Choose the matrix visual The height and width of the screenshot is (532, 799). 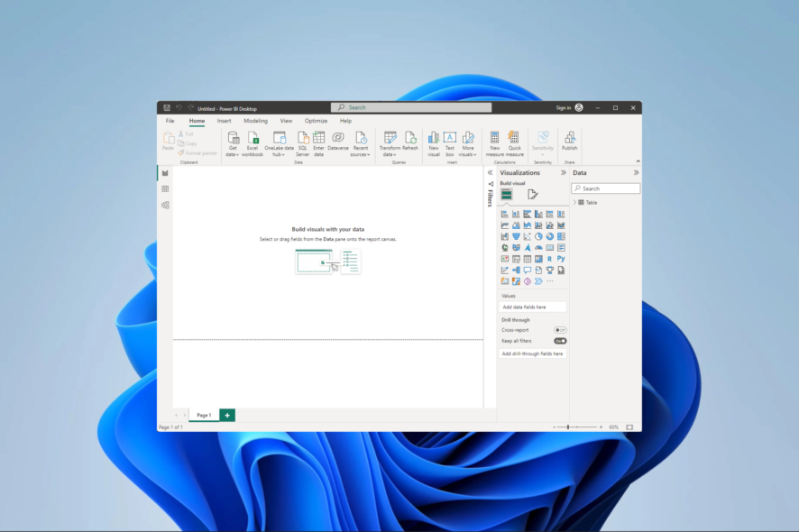point(538,259)
